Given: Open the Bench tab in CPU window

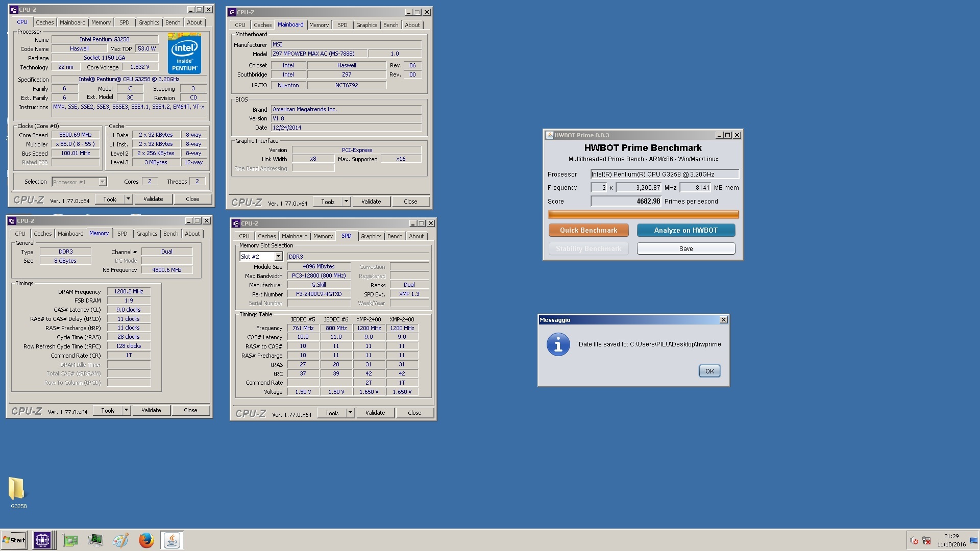Looking at the screenshot, I should point(173,22).
